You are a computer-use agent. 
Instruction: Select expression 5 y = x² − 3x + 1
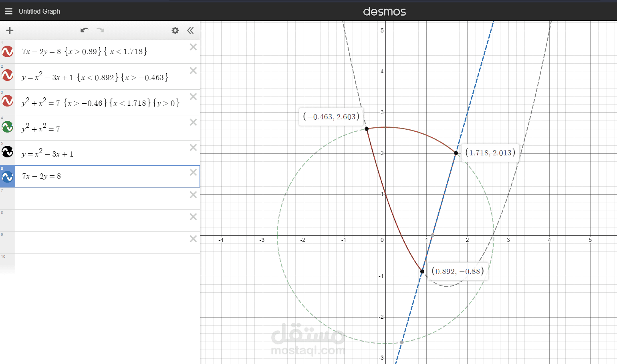(x=48, y=153)
